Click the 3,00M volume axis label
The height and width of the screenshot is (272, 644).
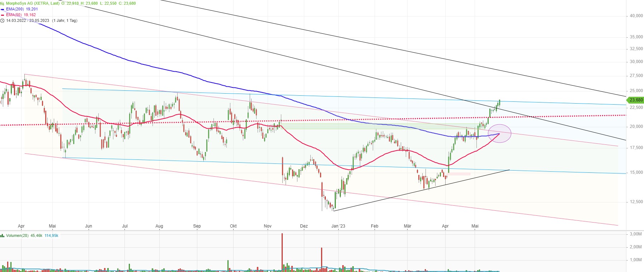tap(636, 234)
